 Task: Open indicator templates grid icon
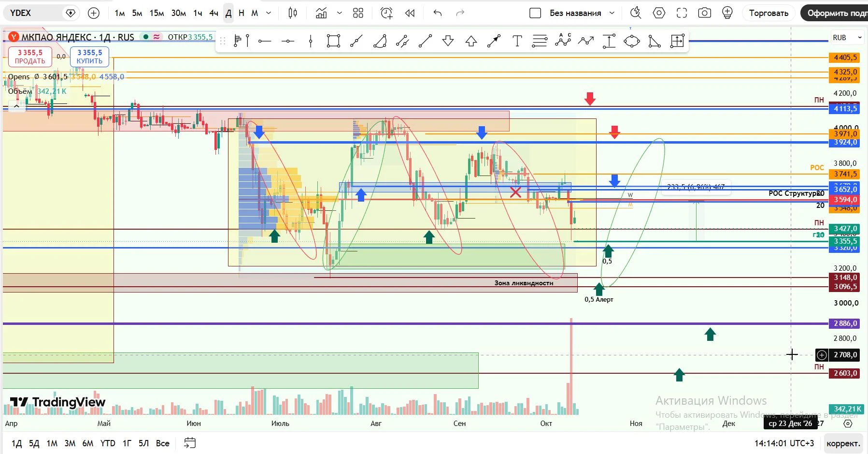pos(358,13)
